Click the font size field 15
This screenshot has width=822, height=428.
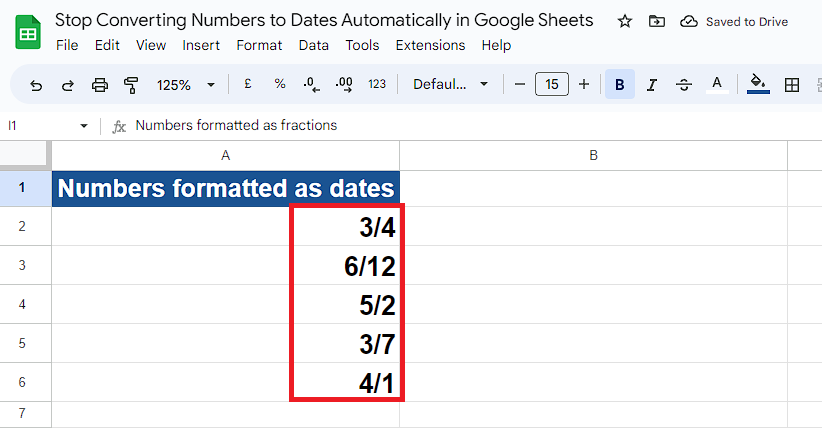[551, 84]
